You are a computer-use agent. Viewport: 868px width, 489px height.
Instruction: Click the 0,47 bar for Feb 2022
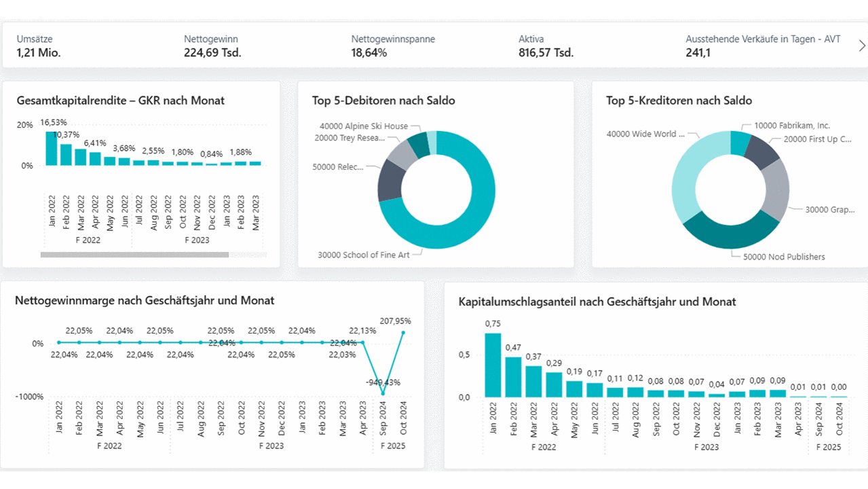[x=513, y=377]
